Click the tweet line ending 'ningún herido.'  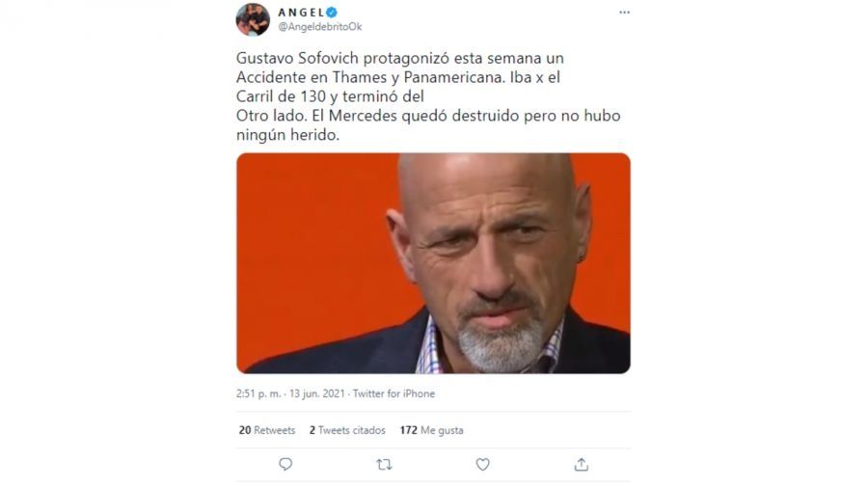pyautogui.click(x=287, y=134)
